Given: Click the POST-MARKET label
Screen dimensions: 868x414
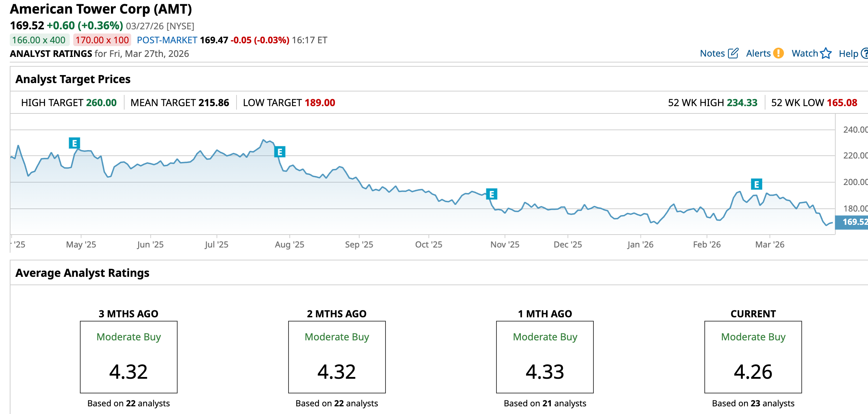Looking at the screenshot, I should [x=167, y=40].
